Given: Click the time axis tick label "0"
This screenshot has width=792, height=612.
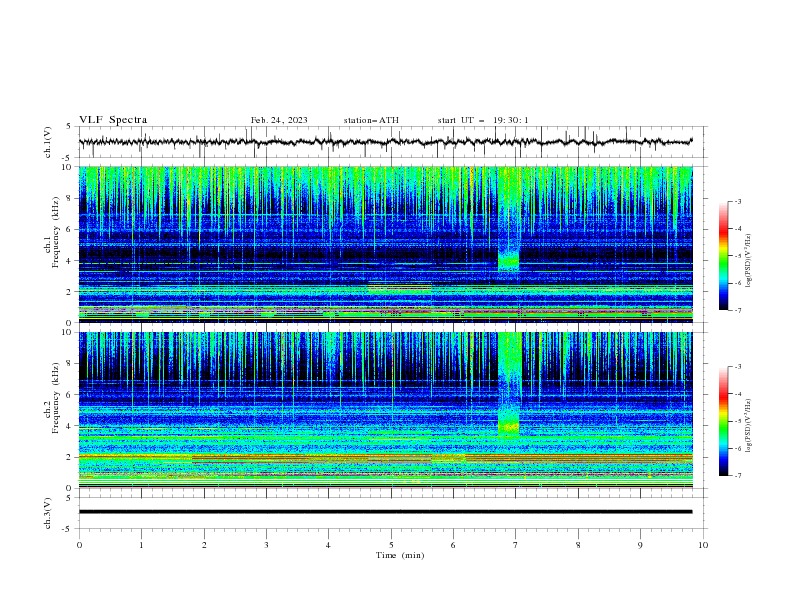Looking at the screenshot, I should tap(79, 545).
